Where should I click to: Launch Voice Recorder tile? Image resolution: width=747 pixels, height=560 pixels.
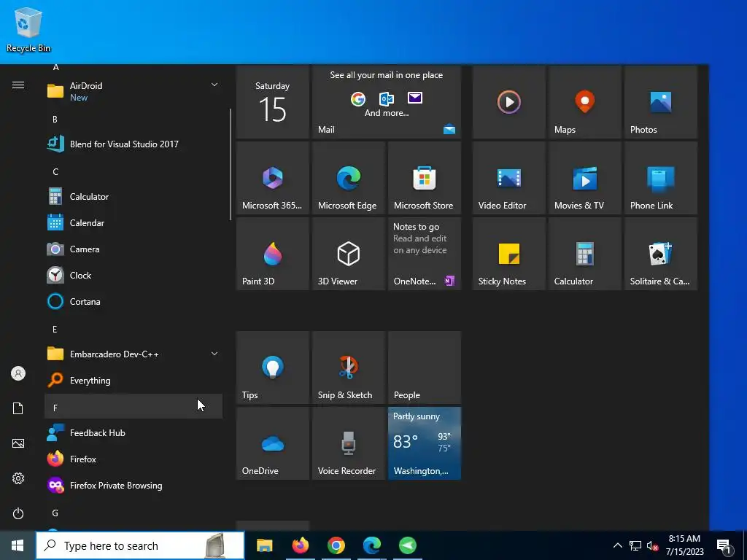[348, 443]
